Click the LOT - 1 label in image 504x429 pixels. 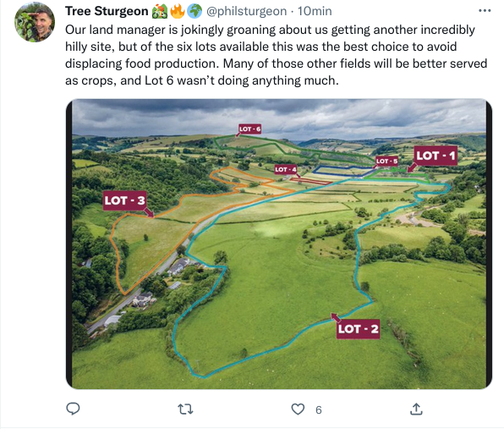pyautogui.click(x=436, y=156)
